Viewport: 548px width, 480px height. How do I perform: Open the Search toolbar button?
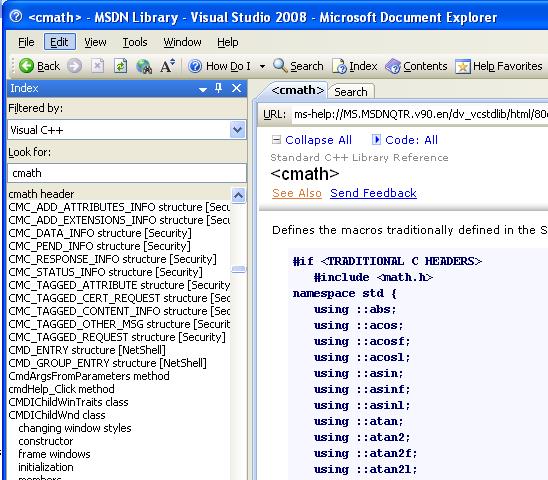point(298,66)
